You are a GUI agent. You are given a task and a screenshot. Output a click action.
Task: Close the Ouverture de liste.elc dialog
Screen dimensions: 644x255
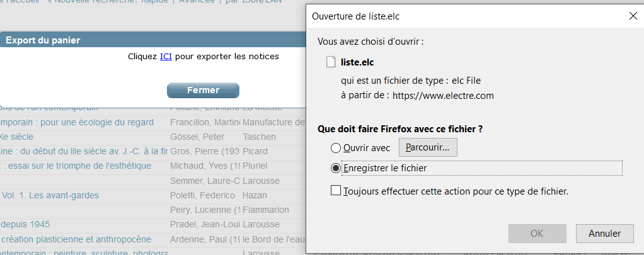click(632, 15)
